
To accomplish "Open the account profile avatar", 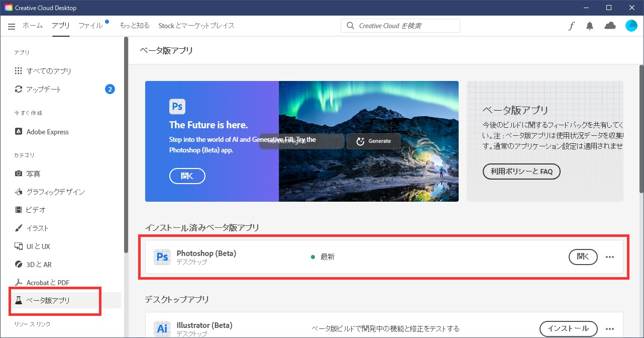I will [631, 26].
